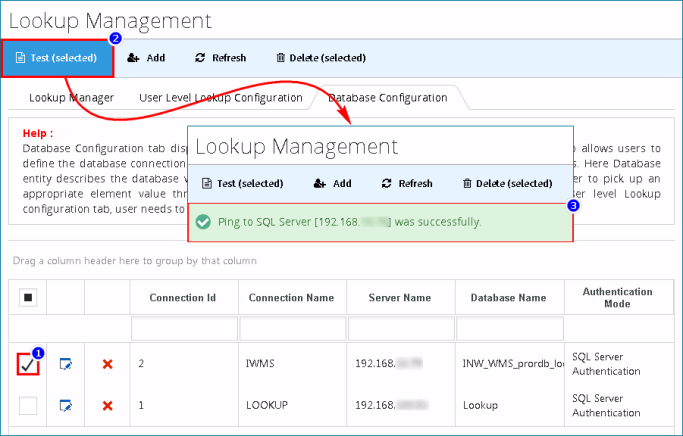The height and width of the screenshot is (436, 683).
Task: Click edit icon for the IWMS row
Action: pyautogui.click(x=66, y=364)
